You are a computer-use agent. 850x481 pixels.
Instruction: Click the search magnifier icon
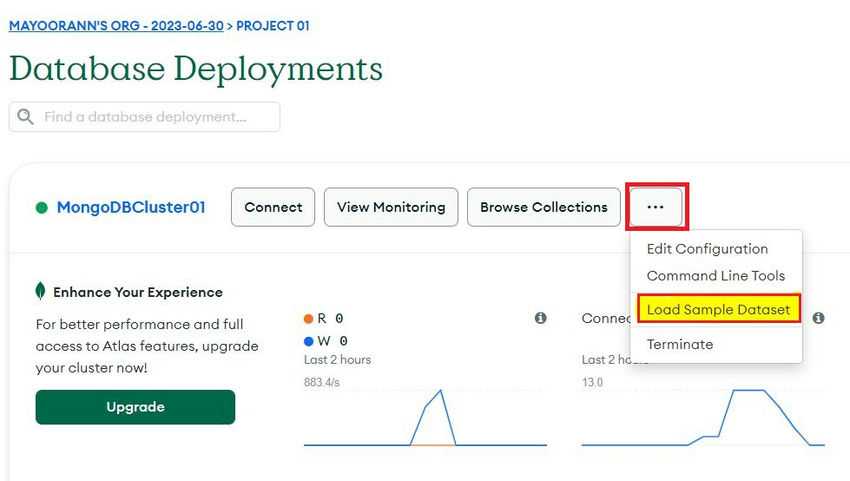(25, 117)
